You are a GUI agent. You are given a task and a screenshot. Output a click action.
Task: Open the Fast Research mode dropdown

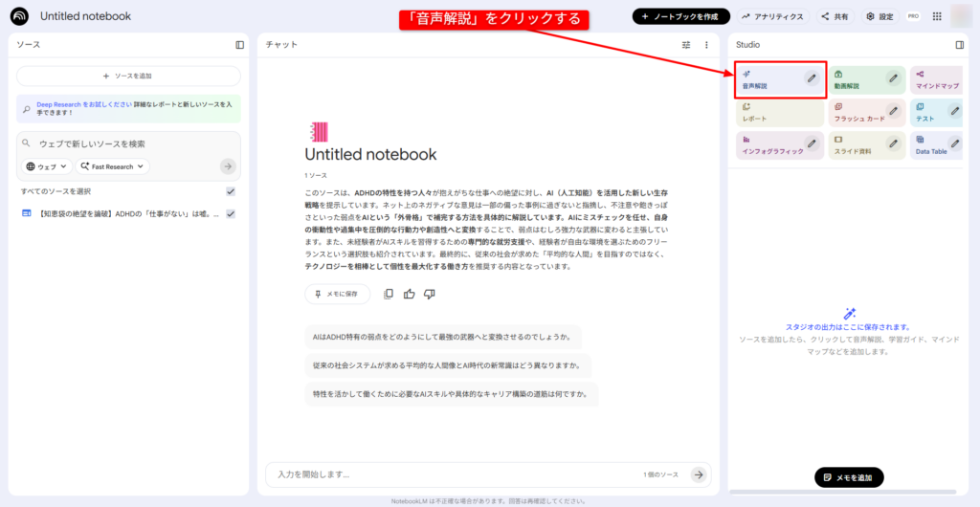click(x=113, y=166)
